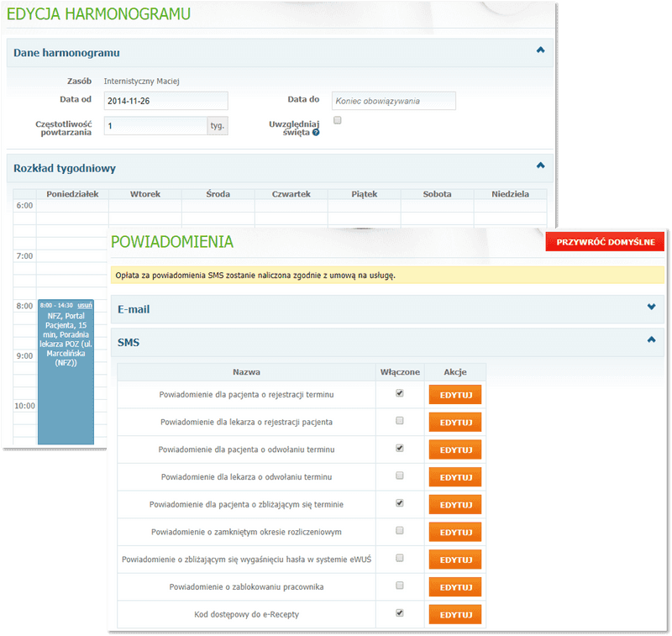Enable SMS for zablokowaniu pracownika
The width and height of the screenshot is (672, 636).
point(400,586)
